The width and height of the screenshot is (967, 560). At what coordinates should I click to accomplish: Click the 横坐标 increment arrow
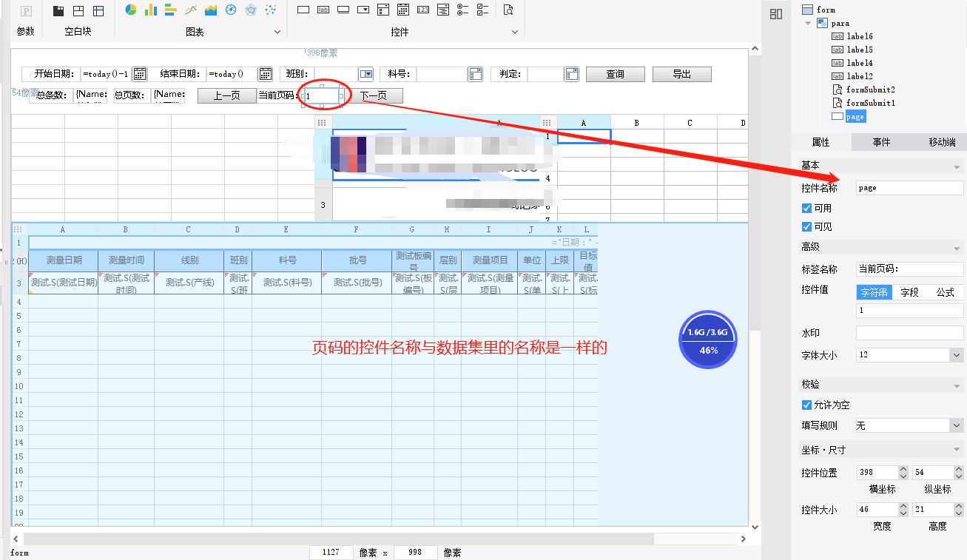(903, 469)
